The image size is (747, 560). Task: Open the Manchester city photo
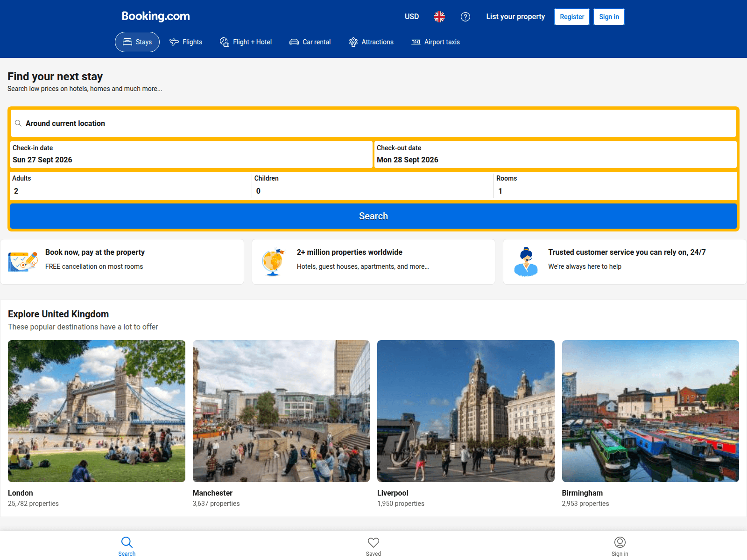281,411
